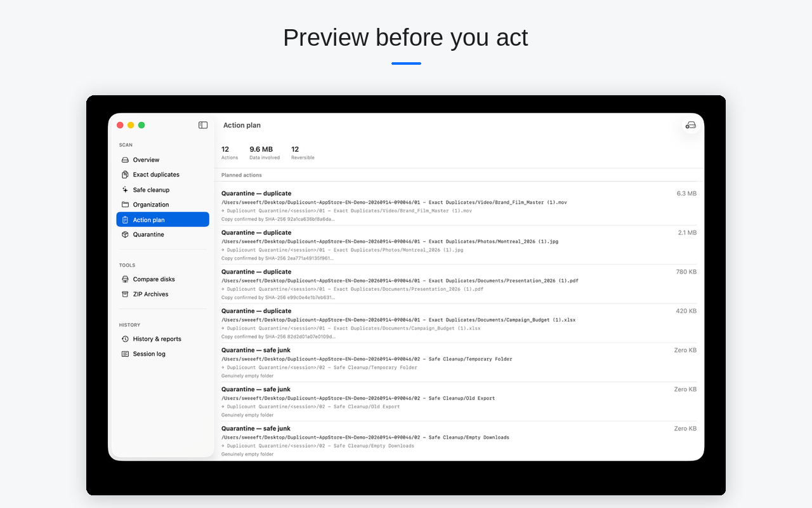Select the Brand_Film_Master (1).mov quarantine row

(x=459, y=206)
